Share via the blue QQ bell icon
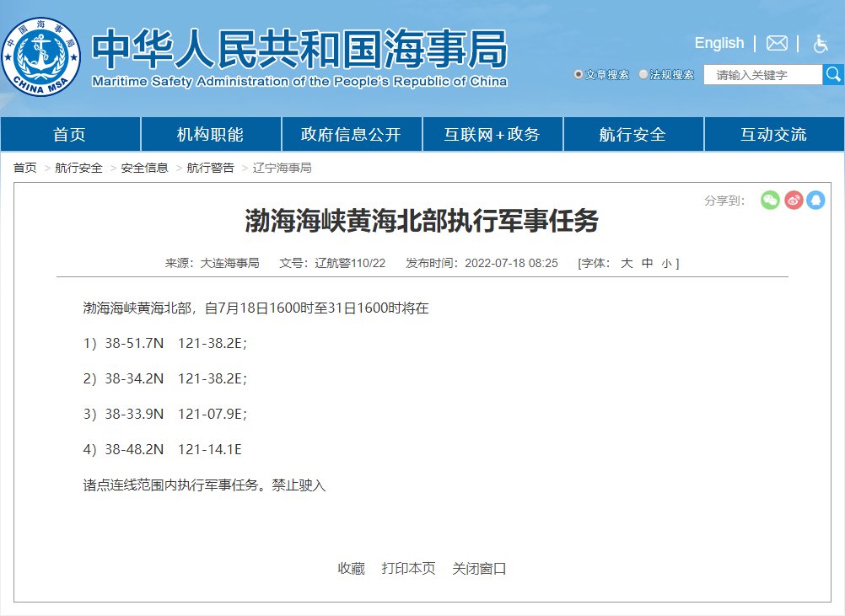 point(815,200)
